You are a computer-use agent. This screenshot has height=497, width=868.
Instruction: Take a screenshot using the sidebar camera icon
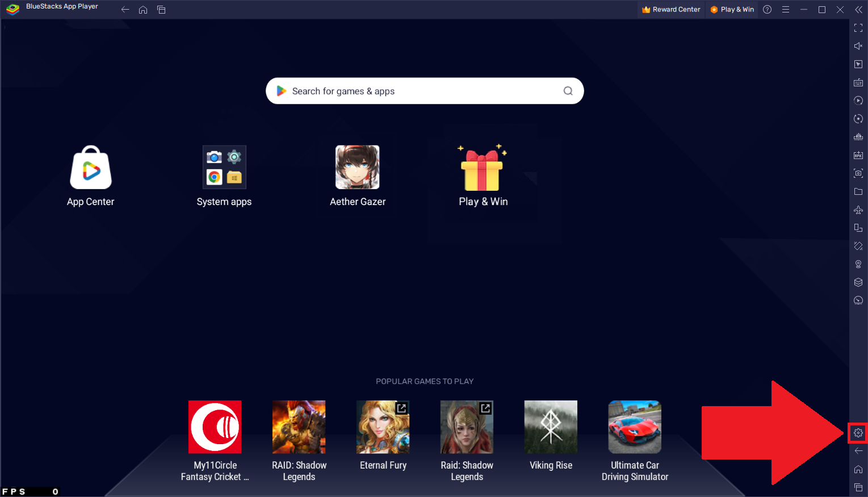858,173
